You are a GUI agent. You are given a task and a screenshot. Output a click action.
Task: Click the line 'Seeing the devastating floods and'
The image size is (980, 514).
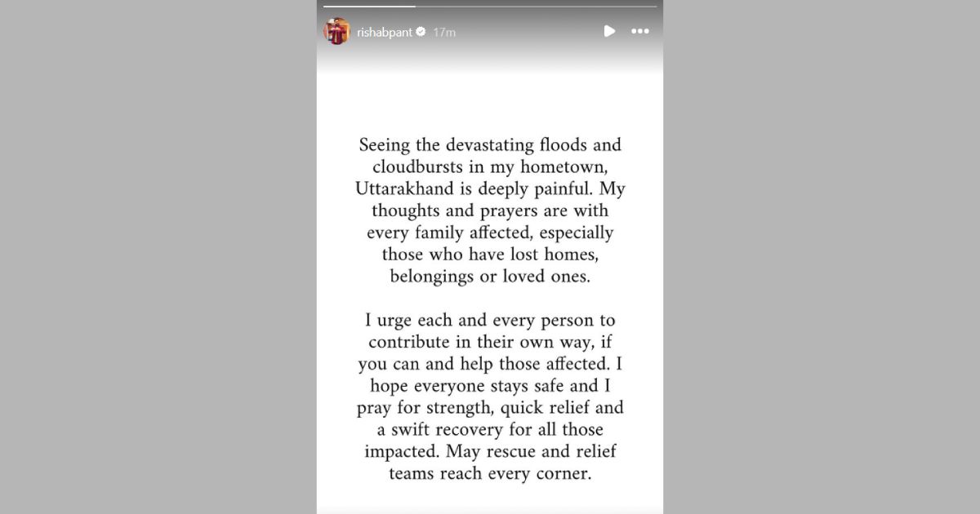click(490, 145)
